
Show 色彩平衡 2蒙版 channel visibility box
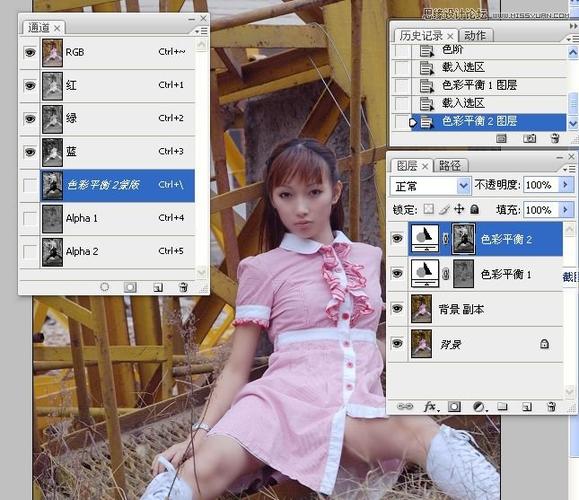(x=30, y=185)
